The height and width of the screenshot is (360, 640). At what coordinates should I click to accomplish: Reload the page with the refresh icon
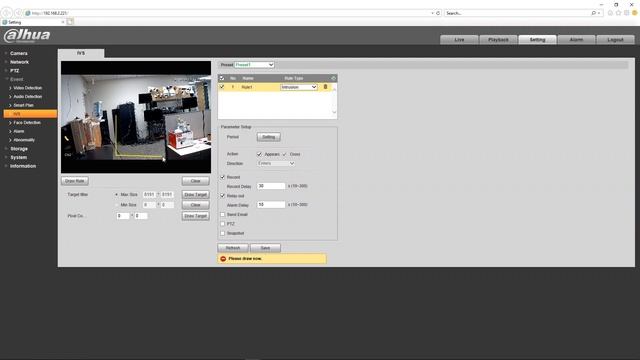[438, 13]
